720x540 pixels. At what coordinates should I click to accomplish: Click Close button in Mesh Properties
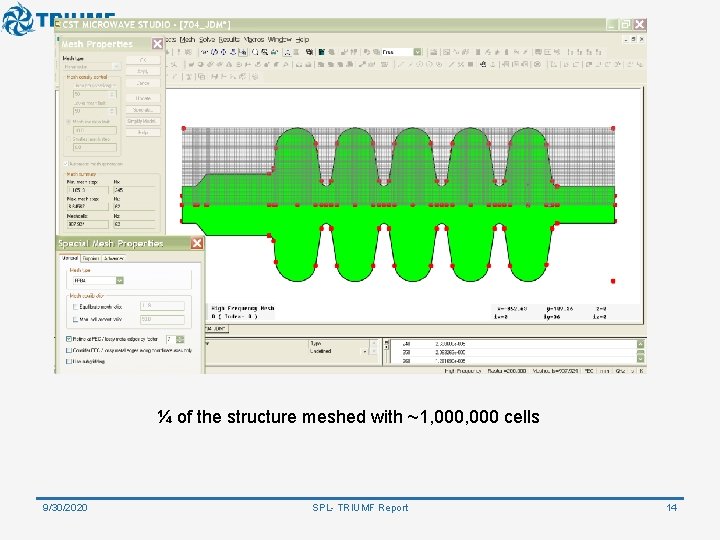(143, 83)
